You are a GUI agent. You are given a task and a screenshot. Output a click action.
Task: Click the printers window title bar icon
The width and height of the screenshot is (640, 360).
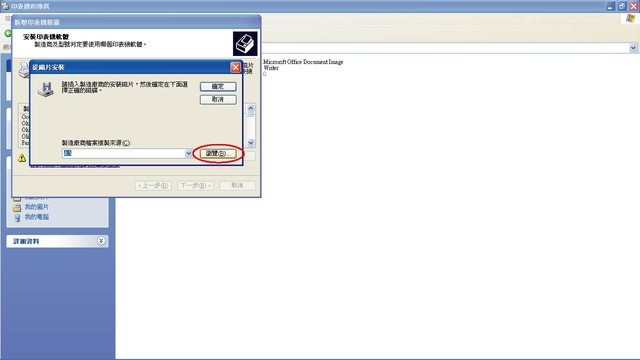pos(5,6)
